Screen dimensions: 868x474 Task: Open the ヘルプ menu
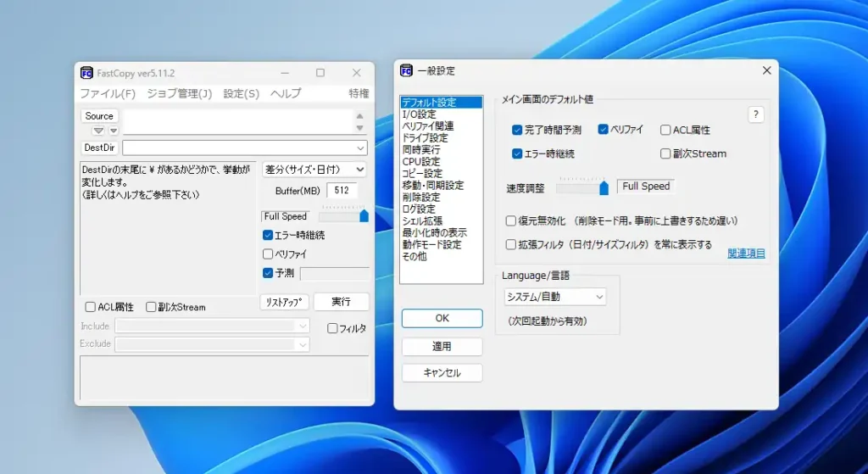[x=286, y=93]
